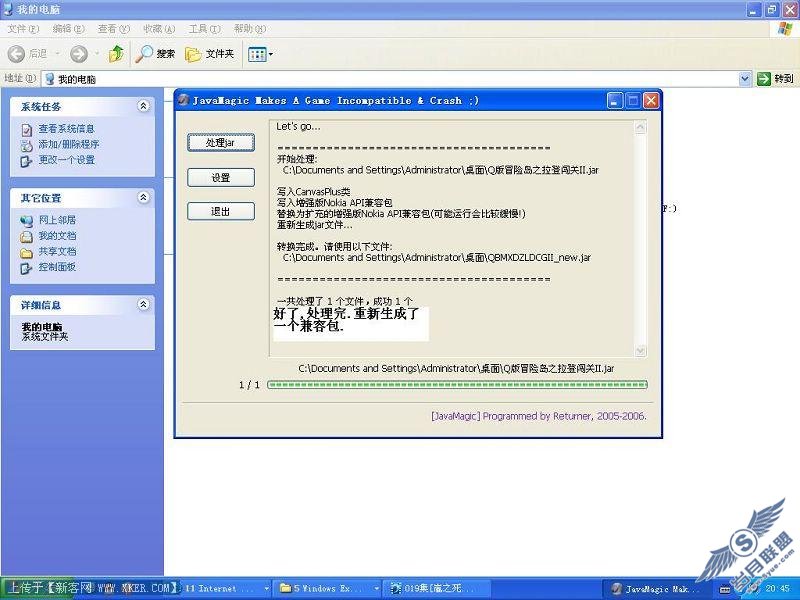Click the 添加/删除程序 icon in system tasks
The width and height of the screenshot is (800, 600).
click(27, 145)
